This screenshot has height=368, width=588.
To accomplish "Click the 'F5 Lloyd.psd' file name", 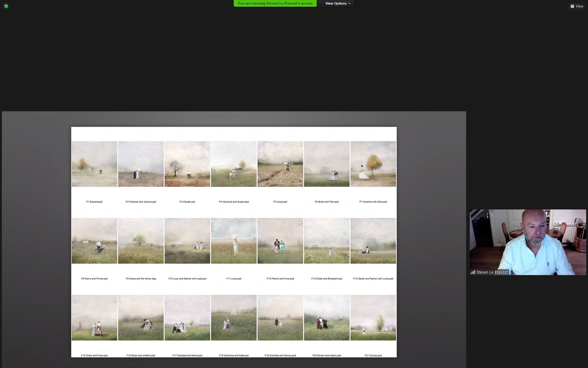I will (x=280, y=202).
